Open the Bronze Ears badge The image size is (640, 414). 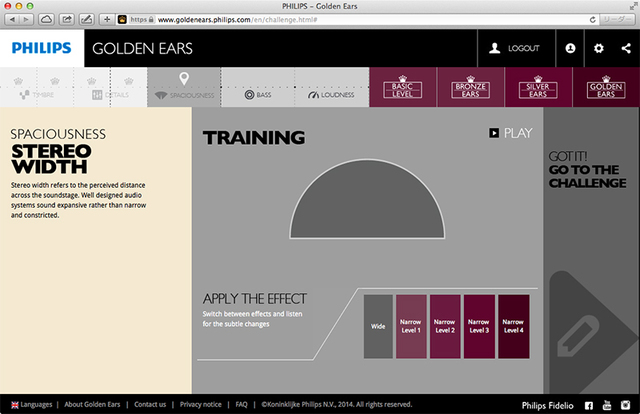coord(471,87)
